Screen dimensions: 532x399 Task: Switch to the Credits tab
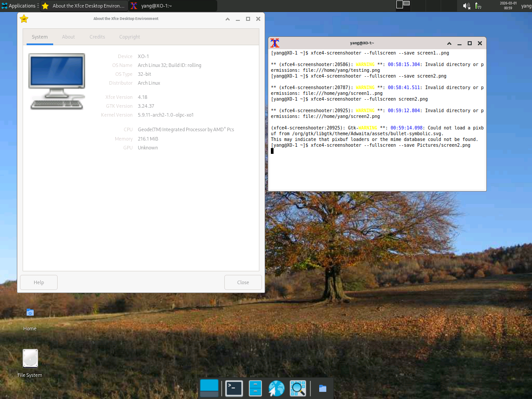[x=97, y=37]
